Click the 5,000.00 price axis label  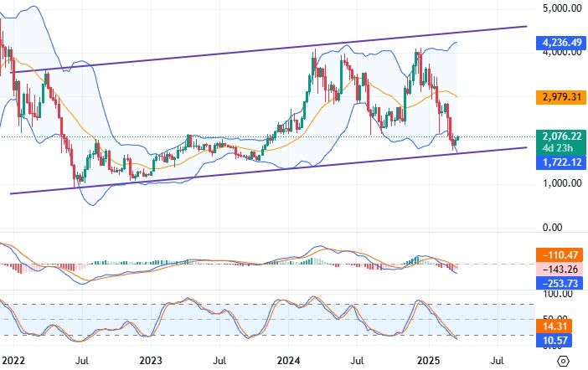point(562,8)
